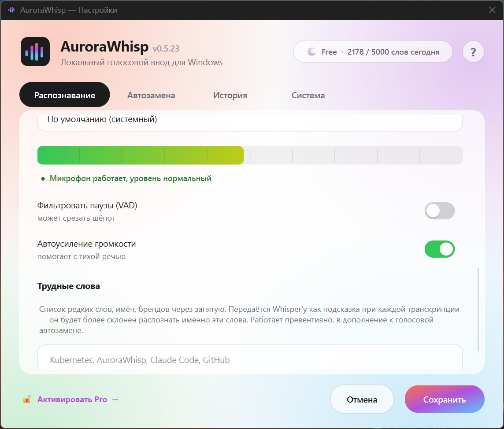Click the lock icon beside Activate Pro
504x429 pixels.
[x=27, y=399]
